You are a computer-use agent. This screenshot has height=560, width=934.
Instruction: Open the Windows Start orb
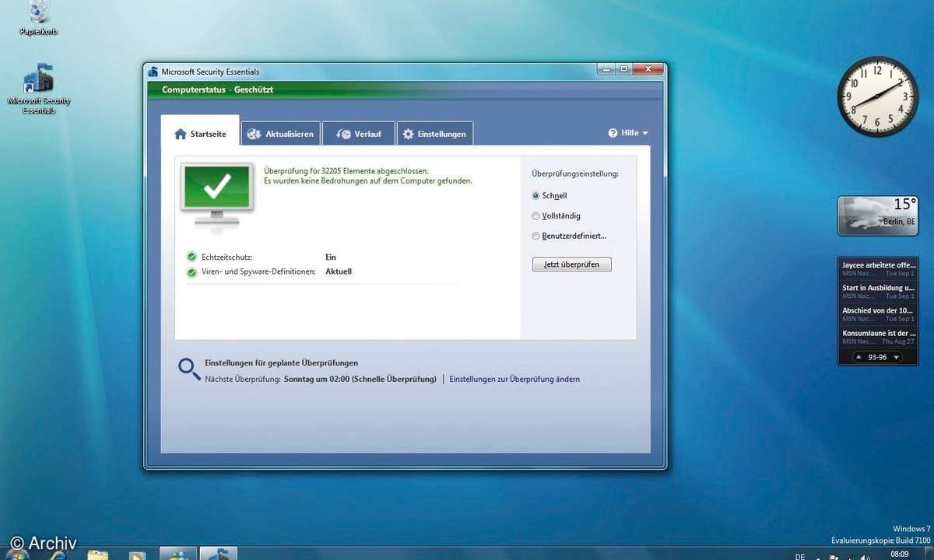[x=16, y=554]
